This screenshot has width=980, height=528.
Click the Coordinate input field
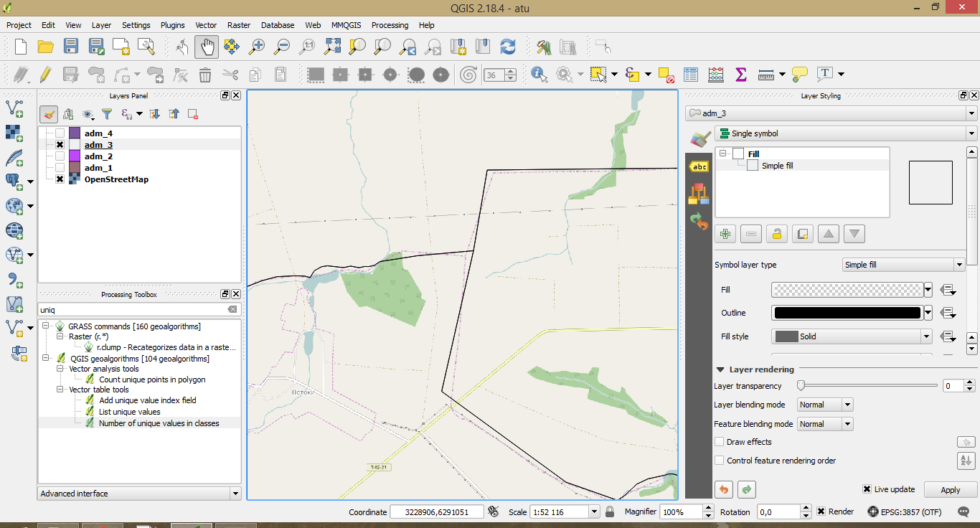coord(436,512)
